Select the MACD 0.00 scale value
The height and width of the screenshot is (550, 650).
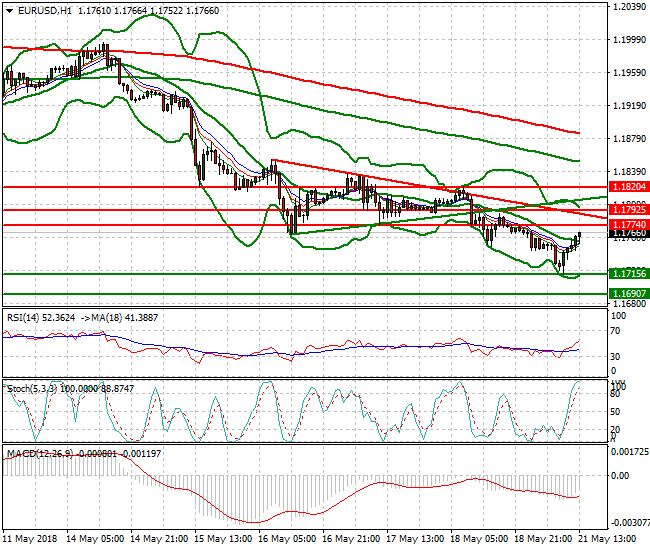click(621, 475)
